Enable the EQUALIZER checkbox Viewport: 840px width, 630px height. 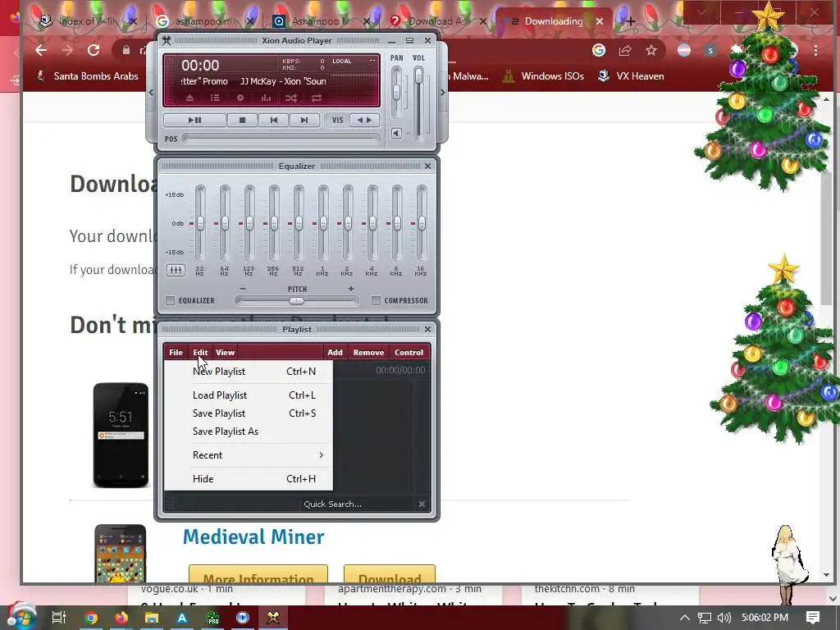pyautogui.click(x=171, y=300)
